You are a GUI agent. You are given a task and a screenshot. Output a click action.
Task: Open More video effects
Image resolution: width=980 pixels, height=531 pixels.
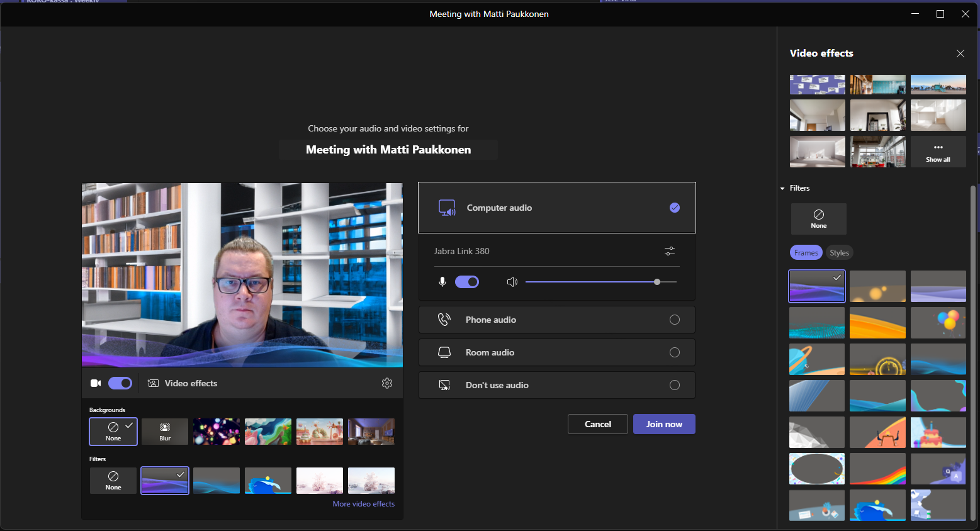click(x=364, y=503)
